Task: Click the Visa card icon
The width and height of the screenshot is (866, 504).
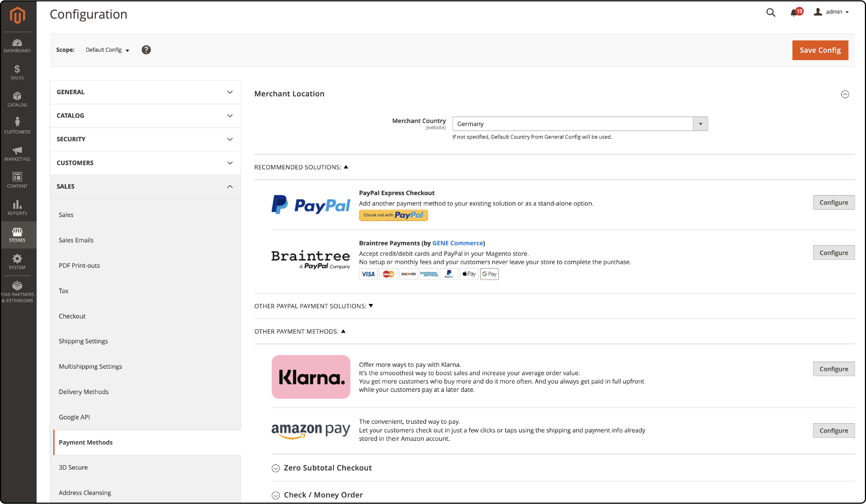Action: pos(368,274)
